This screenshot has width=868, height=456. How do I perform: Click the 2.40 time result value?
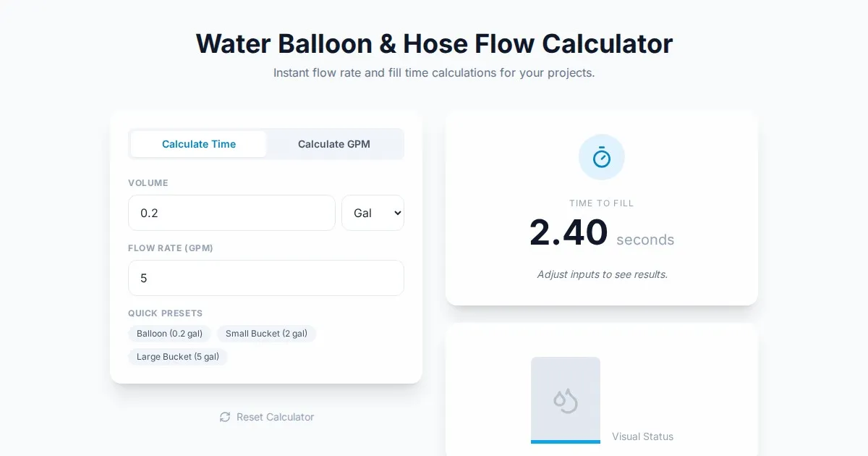[x=569, y=233]
